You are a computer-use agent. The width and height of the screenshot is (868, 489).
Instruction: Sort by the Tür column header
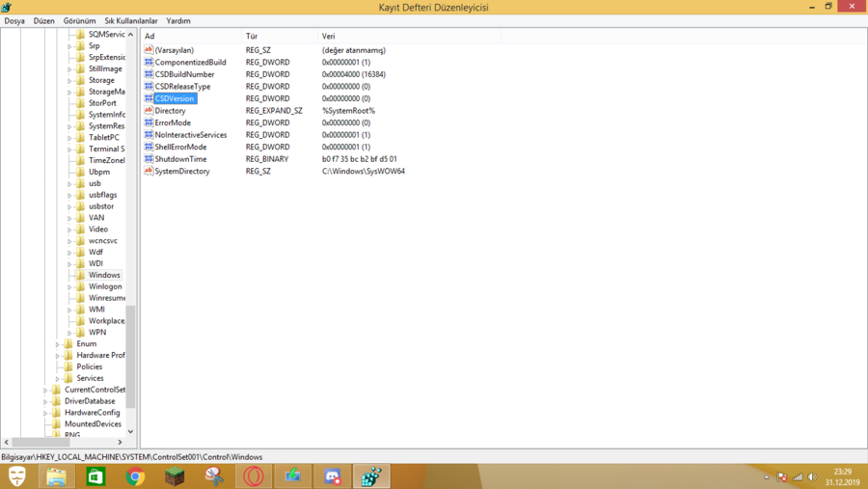coord(280,36)
